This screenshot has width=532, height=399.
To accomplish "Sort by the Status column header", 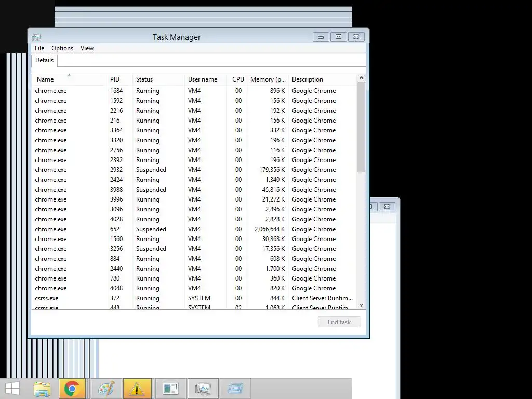I will (159, 79).
